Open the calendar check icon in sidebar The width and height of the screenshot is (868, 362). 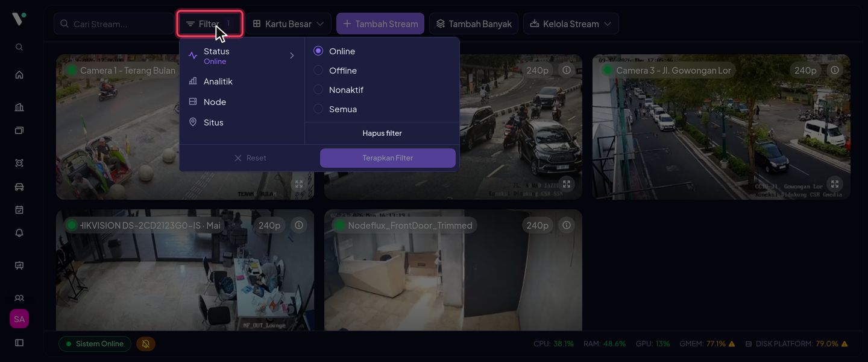(19, 210)
